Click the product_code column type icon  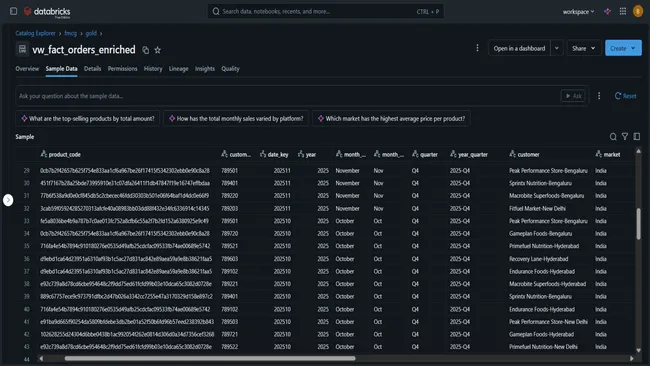click(x=44, y=154)
